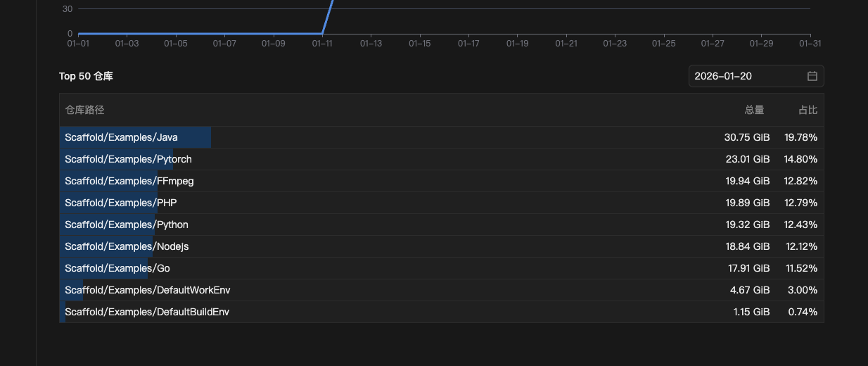Click the 19.78% ratio cell

pyautogui.click(x=800, y=137)
